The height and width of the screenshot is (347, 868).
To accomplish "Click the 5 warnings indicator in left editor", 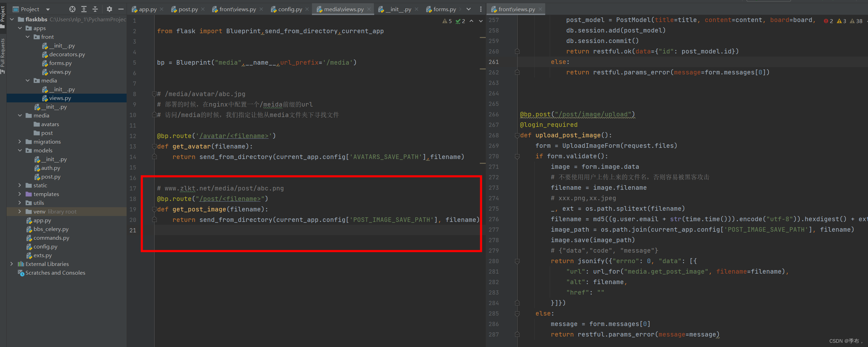I will [x=447, y=21].
